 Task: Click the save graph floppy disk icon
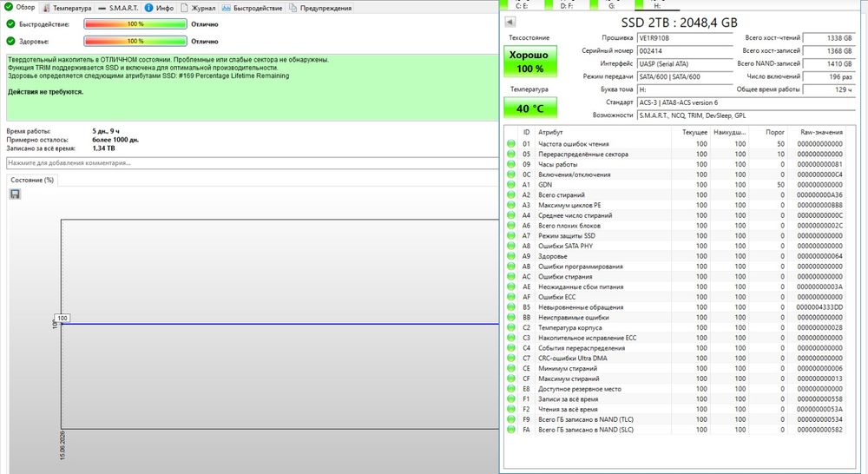click(15, 194)
